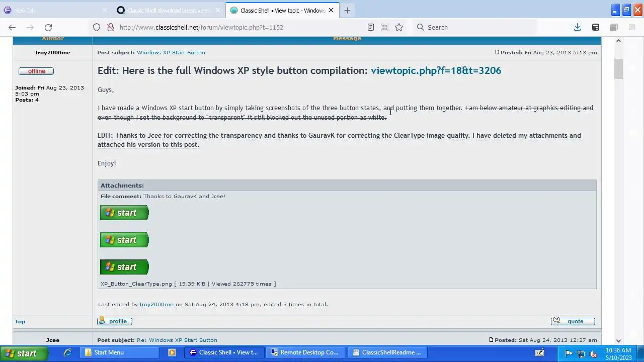
Task: Click the page vertical scrollbar thumb
Action: tap(618, 69)
